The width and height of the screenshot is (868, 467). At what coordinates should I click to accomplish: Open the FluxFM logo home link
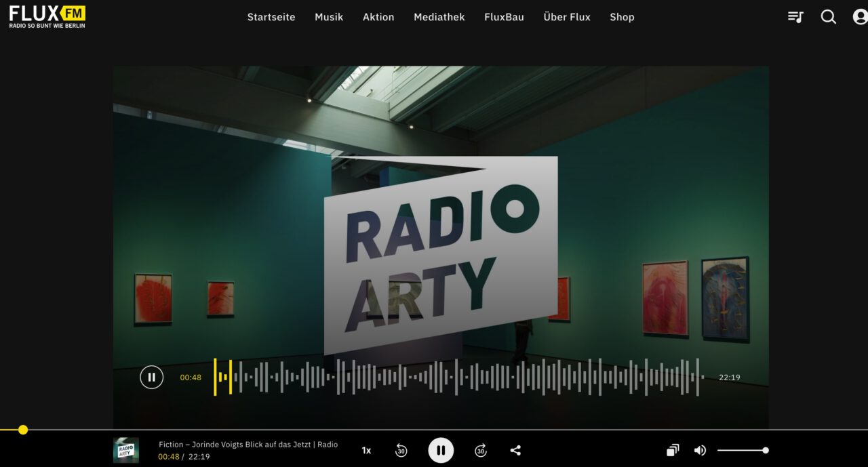point(47,16)
